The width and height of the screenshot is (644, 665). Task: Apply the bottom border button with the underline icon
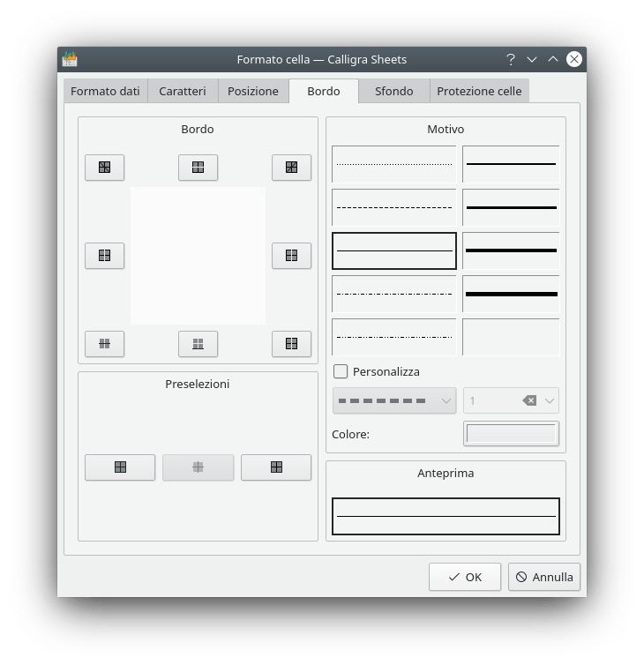tap(198, 344)
